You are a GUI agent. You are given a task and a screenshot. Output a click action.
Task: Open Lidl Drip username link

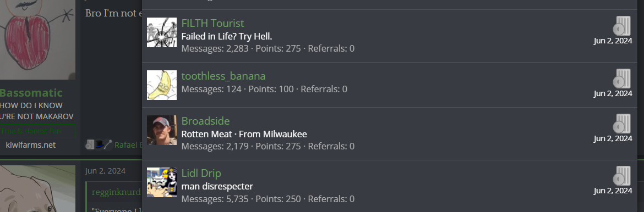[201, 173]
